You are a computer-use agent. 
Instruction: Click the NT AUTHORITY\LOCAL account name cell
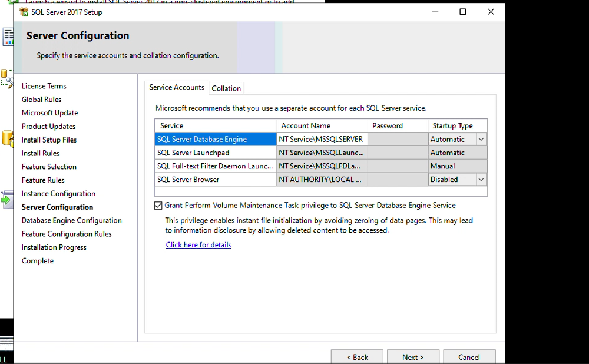[322, 180]
